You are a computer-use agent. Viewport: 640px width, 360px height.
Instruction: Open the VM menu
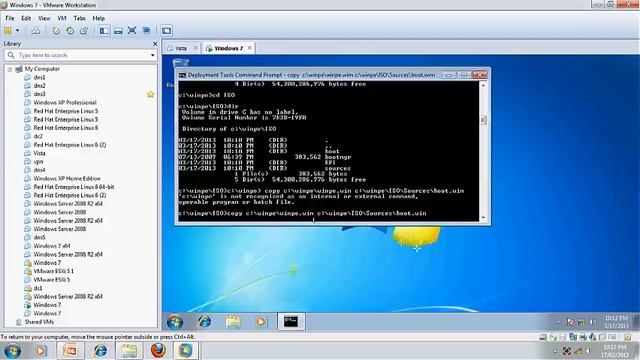point(62,18)
